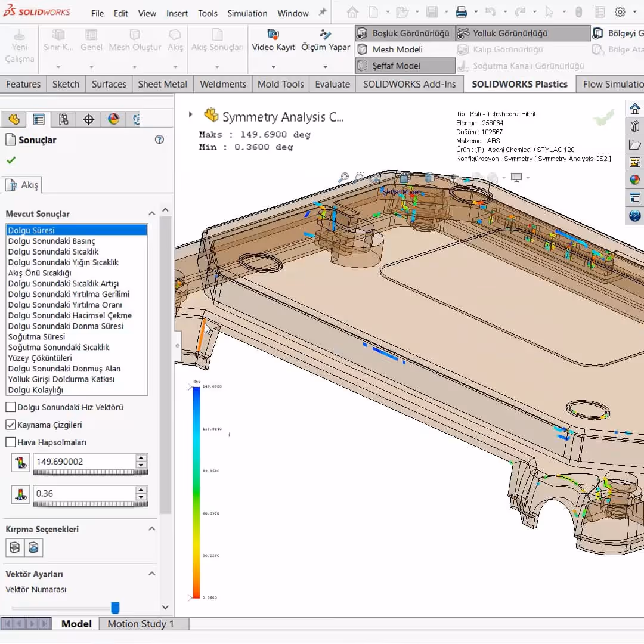Click the minimum value icon beside 0.36
The height and width of the screenshot is (644, 644).
click(x=20, y=494)
